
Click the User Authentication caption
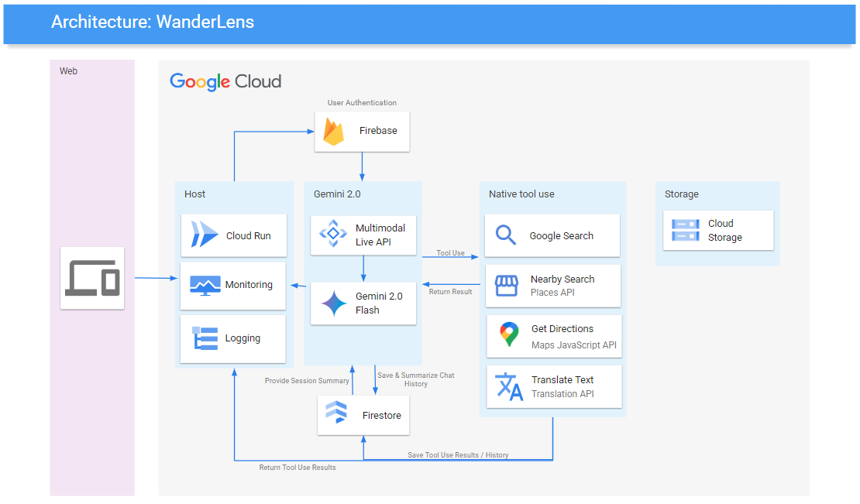(362, 102)
